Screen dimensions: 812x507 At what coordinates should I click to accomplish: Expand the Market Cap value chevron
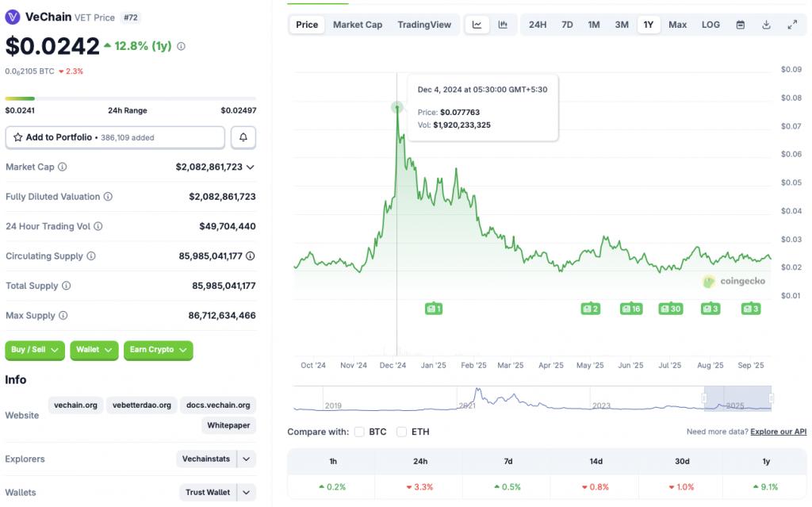pyautogui.click(x=251, y=167)
